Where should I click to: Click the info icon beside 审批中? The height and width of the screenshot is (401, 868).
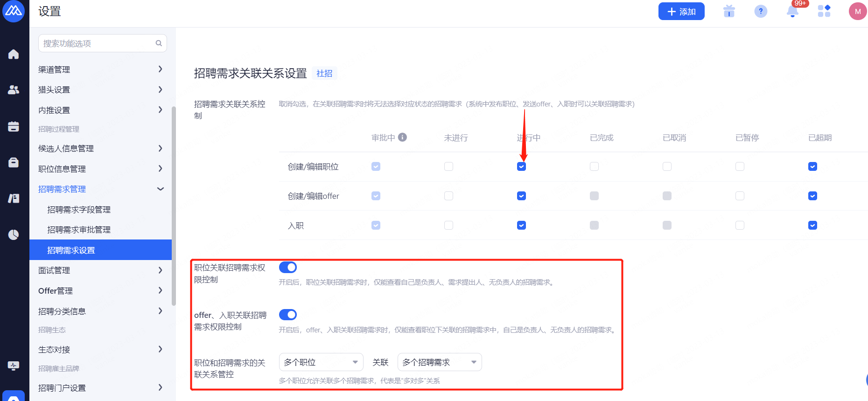402,137
